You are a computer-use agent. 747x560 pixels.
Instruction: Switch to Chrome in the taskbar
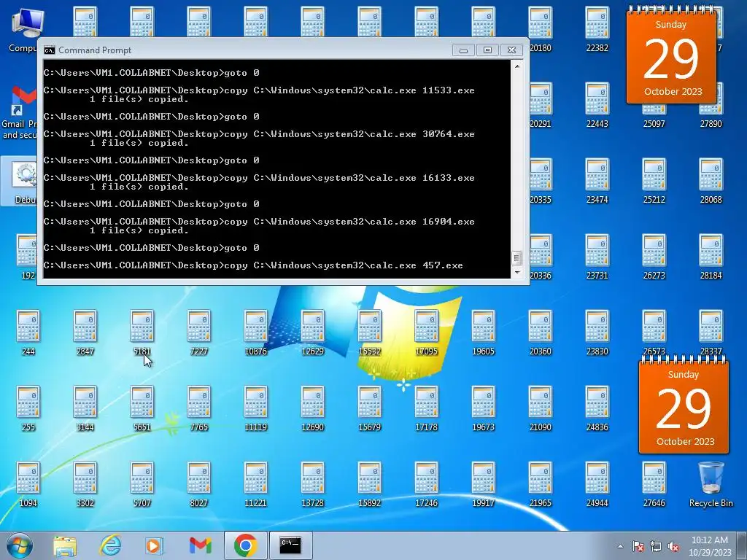point(245,545)
